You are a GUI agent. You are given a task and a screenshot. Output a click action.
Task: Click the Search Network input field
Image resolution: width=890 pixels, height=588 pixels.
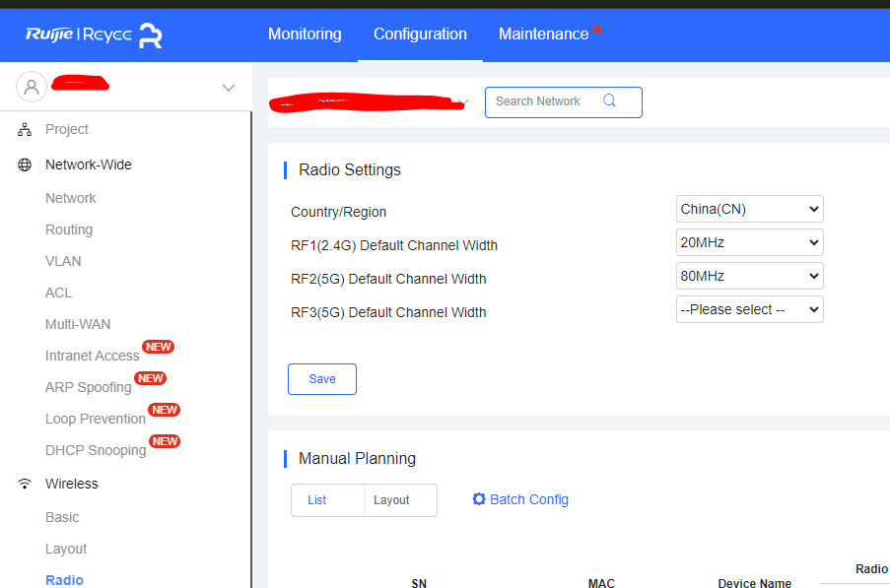[x=542, y=101]
